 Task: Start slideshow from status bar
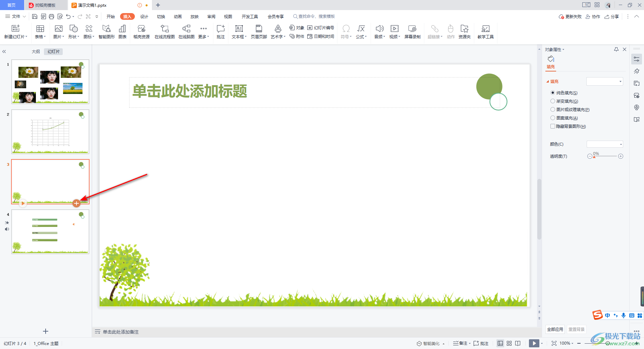click(x=534, y=343)
